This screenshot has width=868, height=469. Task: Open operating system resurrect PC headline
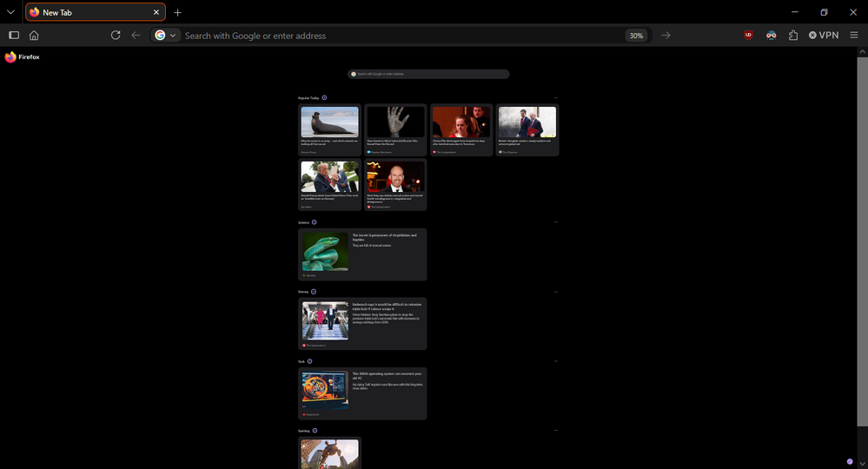[x=387, y=376]
